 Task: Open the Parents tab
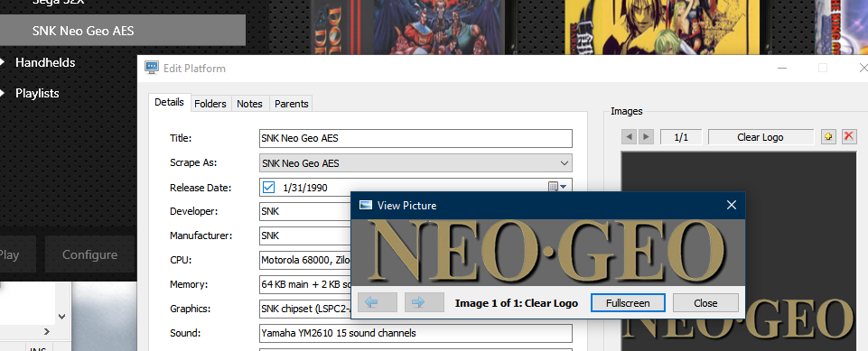(x=291, y=104)
